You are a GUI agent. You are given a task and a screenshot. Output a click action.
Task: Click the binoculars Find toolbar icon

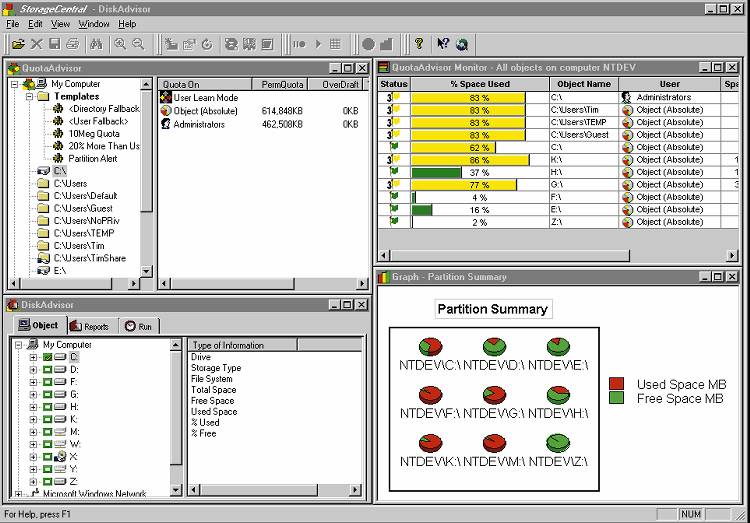97,44
